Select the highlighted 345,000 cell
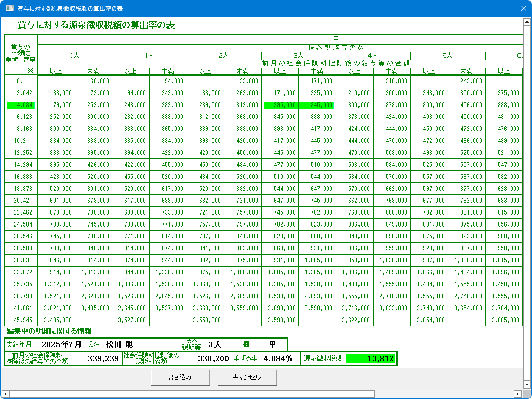Image resolution: width=532 pixels, height=399 pixels. point(317,105)
